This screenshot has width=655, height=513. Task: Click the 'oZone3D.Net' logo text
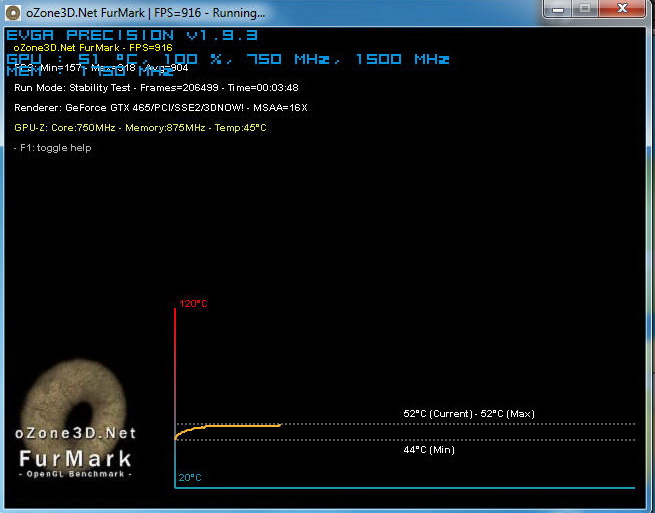(x=76, y=433)
